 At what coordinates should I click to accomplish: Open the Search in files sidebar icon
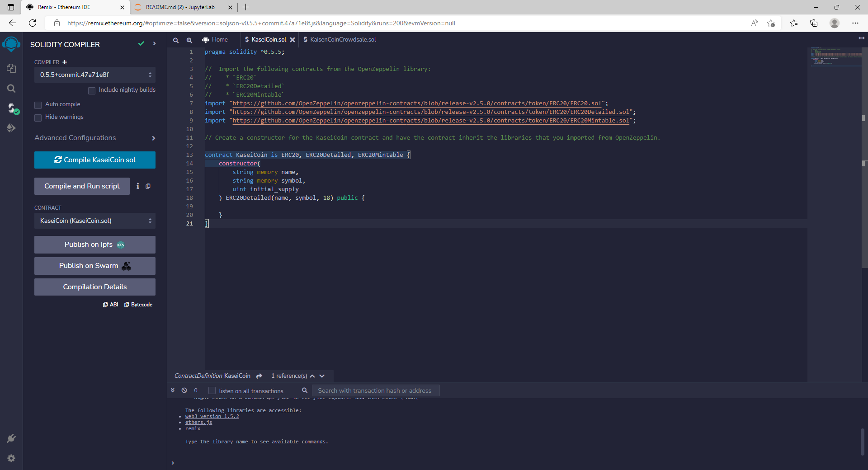[11, 89]
